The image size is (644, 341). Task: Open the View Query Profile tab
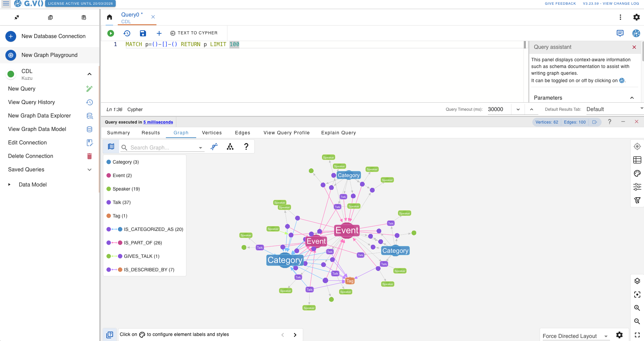[x=286, y=133]
